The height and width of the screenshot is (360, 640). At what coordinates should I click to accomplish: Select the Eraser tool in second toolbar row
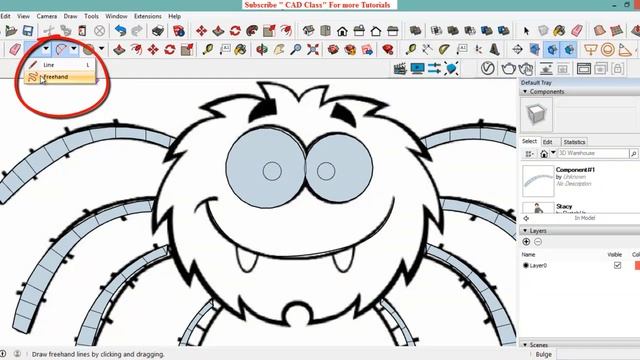point(15,49)
